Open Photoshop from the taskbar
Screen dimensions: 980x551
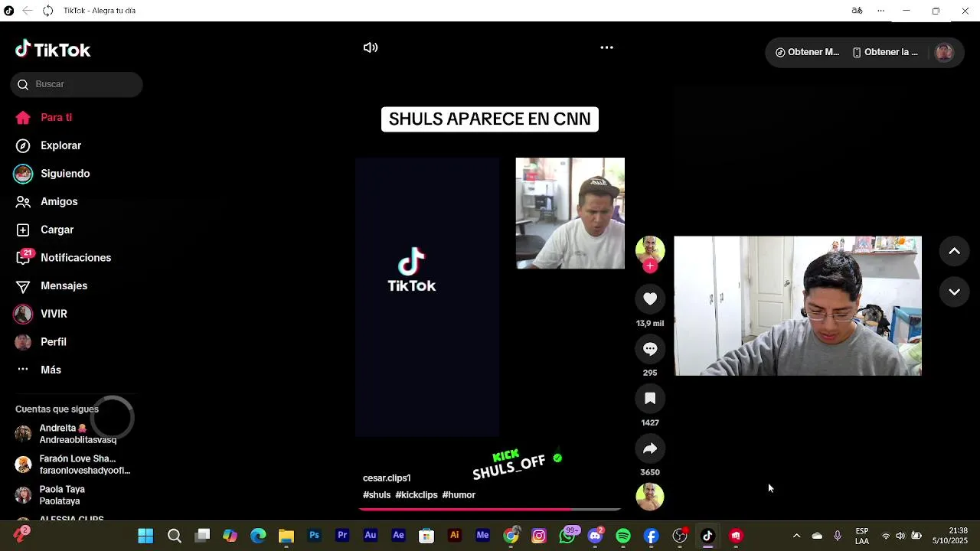coord(314,536)
